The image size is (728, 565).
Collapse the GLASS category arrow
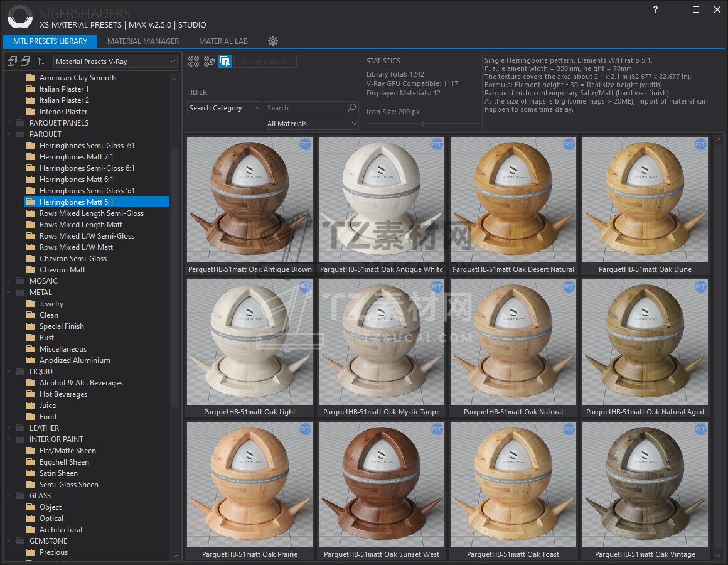(x=8, y=496)
